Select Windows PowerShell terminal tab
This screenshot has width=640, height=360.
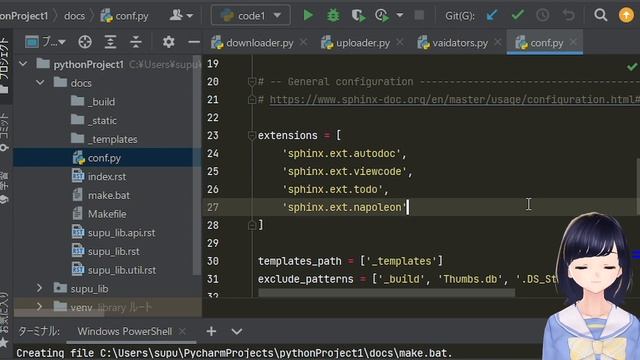pyautogui.click(x=124, y=331)
